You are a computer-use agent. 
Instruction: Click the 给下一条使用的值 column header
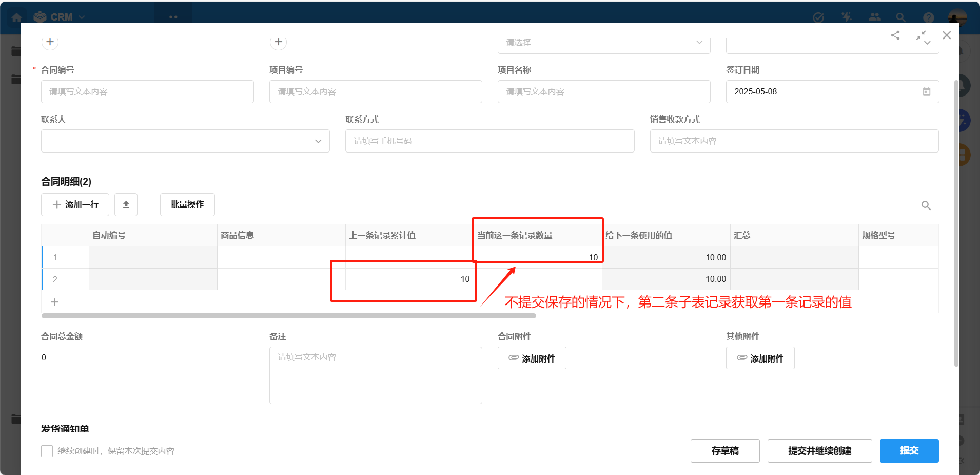[666, 235]
